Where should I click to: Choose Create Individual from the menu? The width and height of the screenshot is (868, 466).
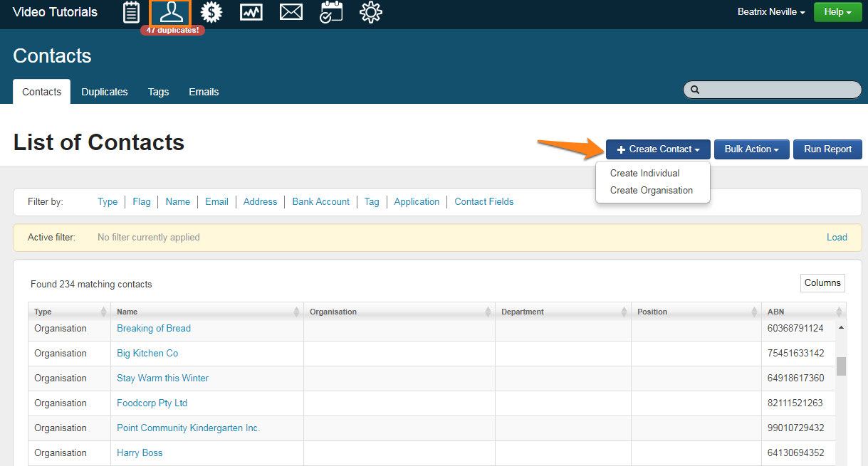tap(644, 173)
